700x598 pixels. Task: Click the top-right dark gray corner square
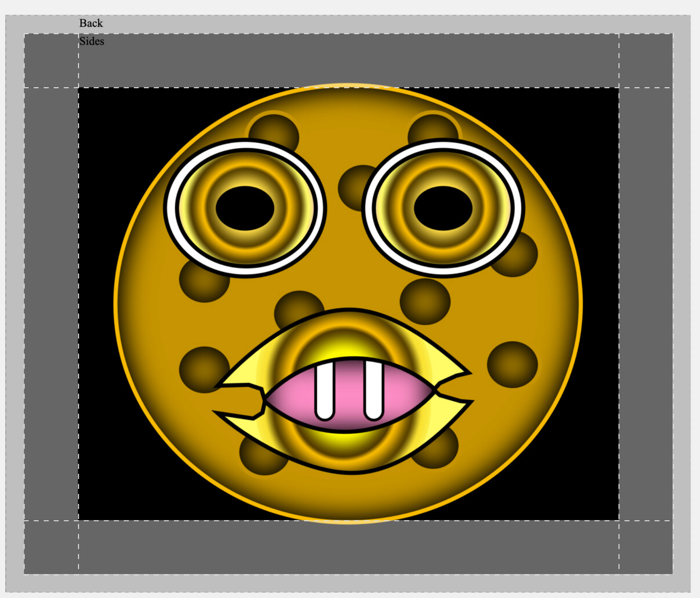click(x=646, y=61)
